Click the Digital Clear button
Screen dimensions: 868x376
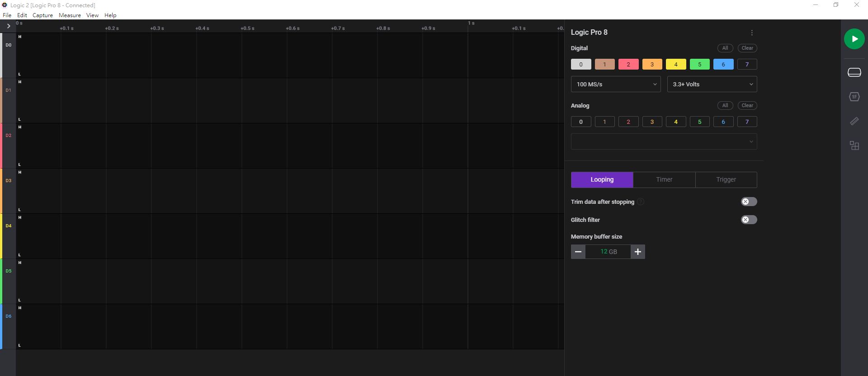pos(747,48)
